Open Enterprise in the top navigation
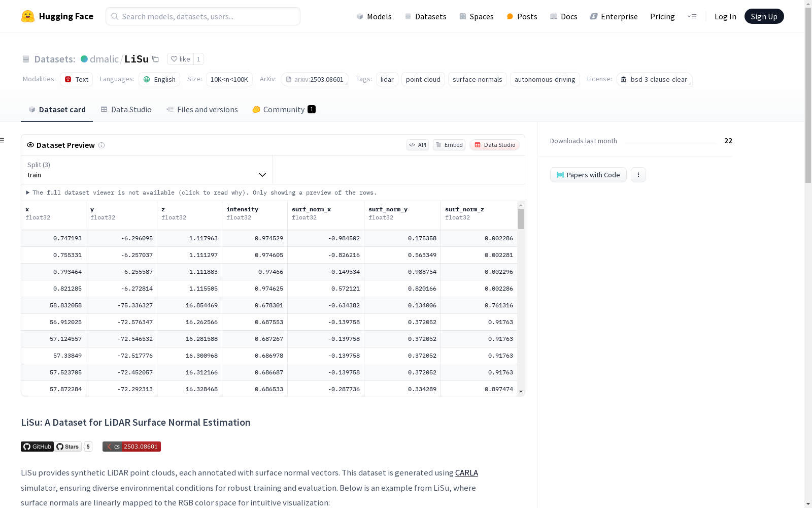The image size is (812, 508). [614, 16]
